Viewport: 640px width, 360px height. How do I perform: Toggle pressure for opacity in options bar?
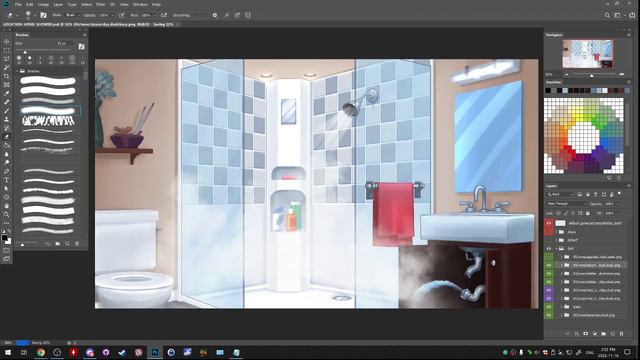pos(122,16)
